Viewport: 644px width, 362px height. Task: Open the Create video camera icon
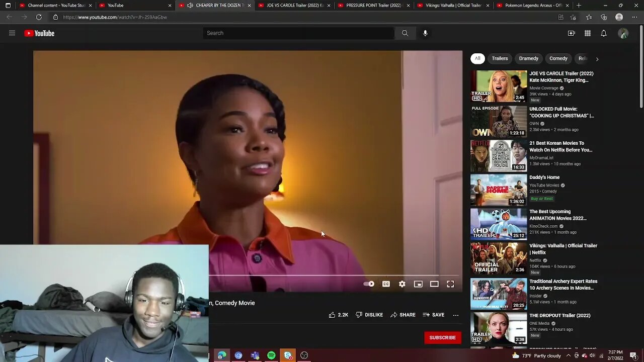[572, 33]
